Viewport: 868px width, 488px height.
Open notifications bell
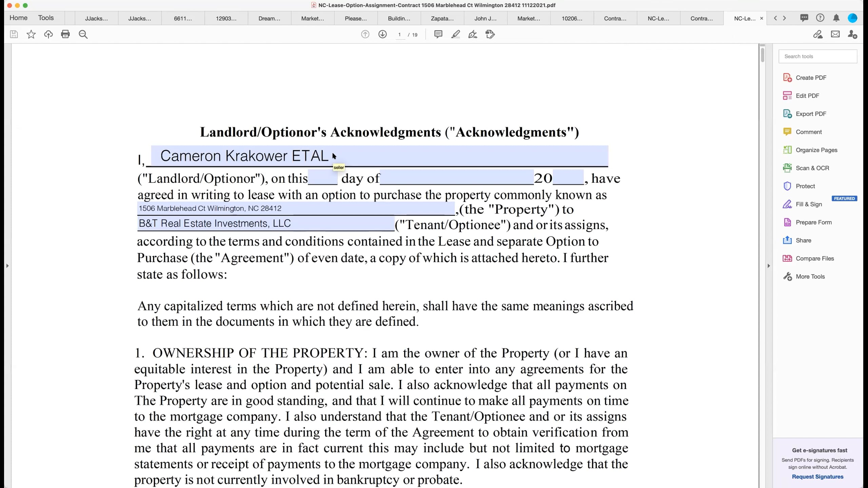pos(836,18)
